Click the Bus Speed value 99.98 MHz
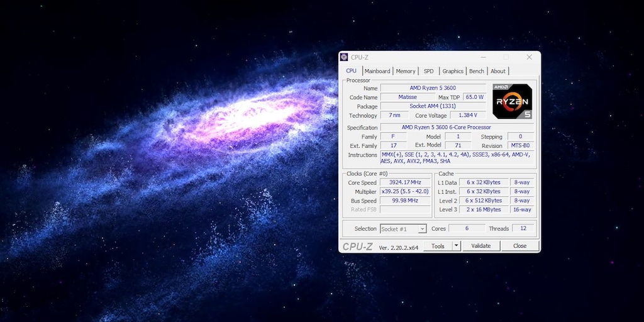Screen dimensions: 644x322 click(405, 201)
